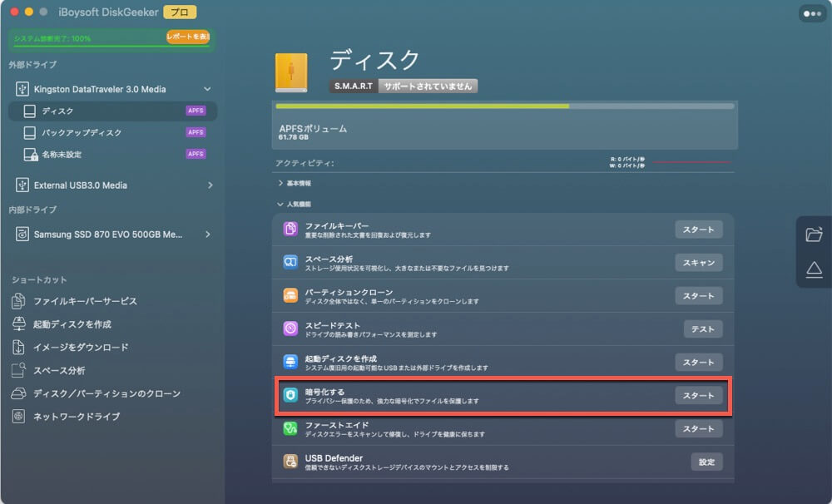Click the open-folder icon on the right edge
This screenshot has width=832, height=504.
tap(815, 237)
